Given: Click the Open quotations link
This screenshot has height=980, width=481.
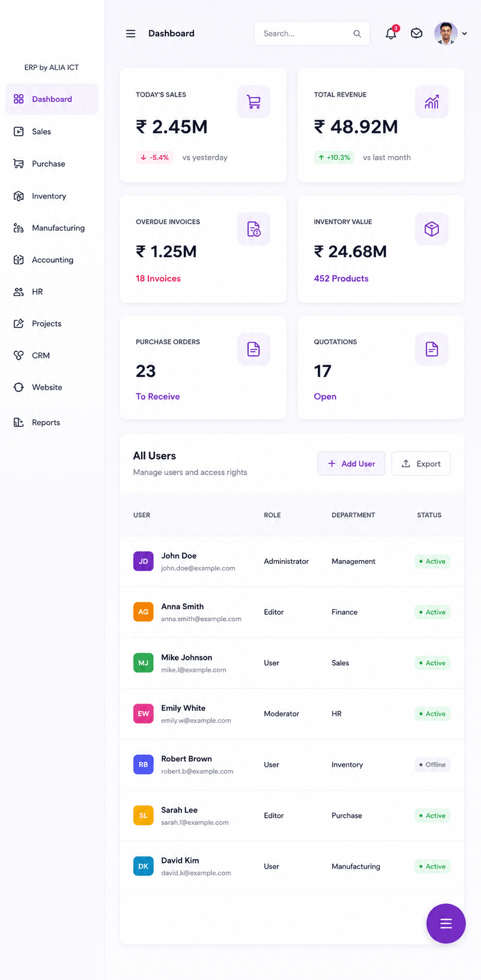Looking at the screenshot, I should [x=325, y=396].
